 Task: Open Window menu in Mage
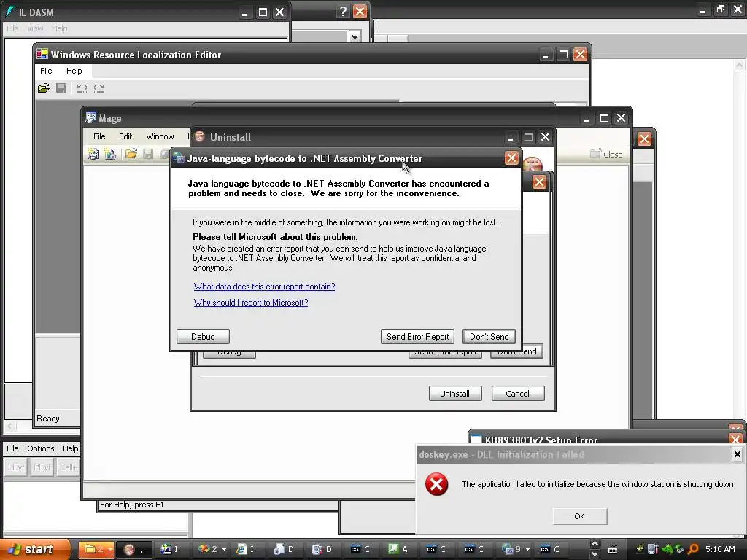click(x=160, y=136)
